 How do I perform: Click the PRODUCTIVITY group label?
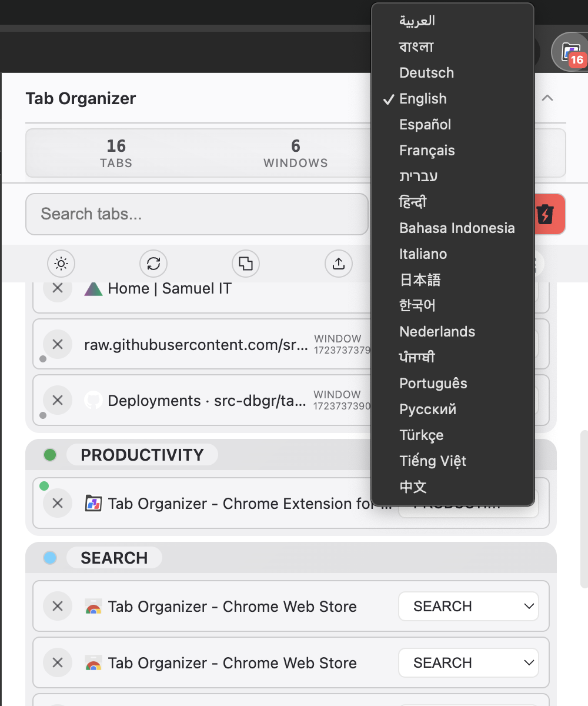(142, 454)
